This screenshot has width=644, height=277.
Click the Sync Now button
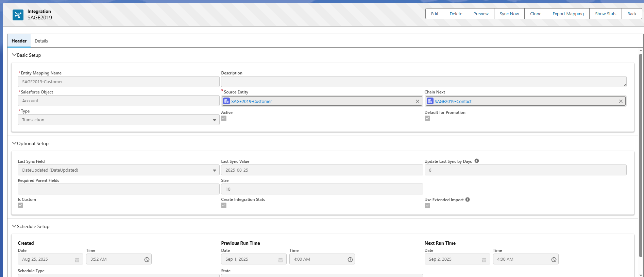[x=509, y=14]
